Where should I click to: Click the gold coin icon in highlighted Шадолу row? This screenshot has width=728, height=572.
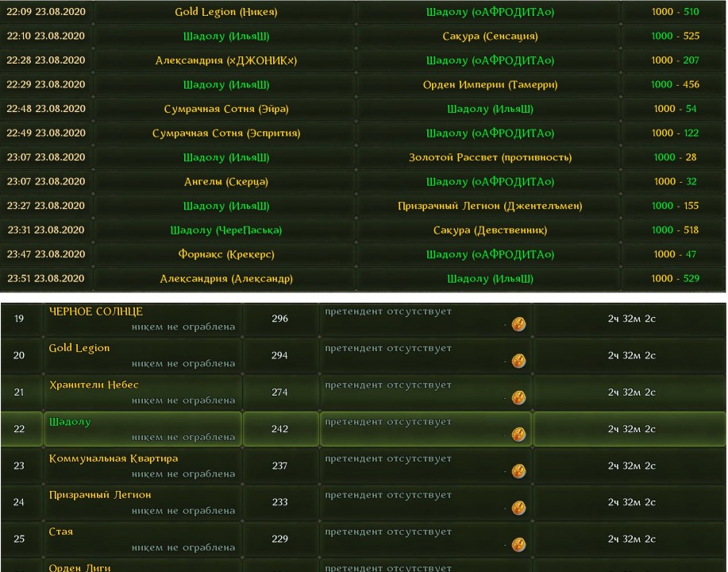(x=518, y=434)
